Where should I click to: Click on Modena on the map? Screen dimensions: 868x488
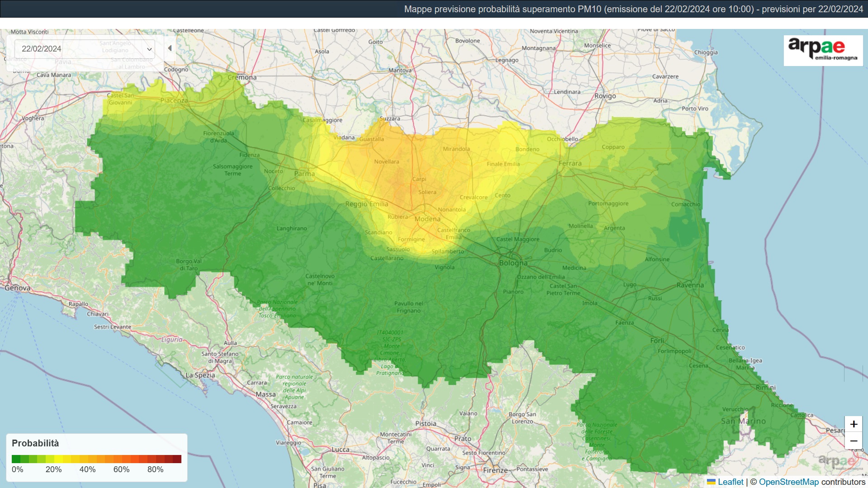coord(427,219)
